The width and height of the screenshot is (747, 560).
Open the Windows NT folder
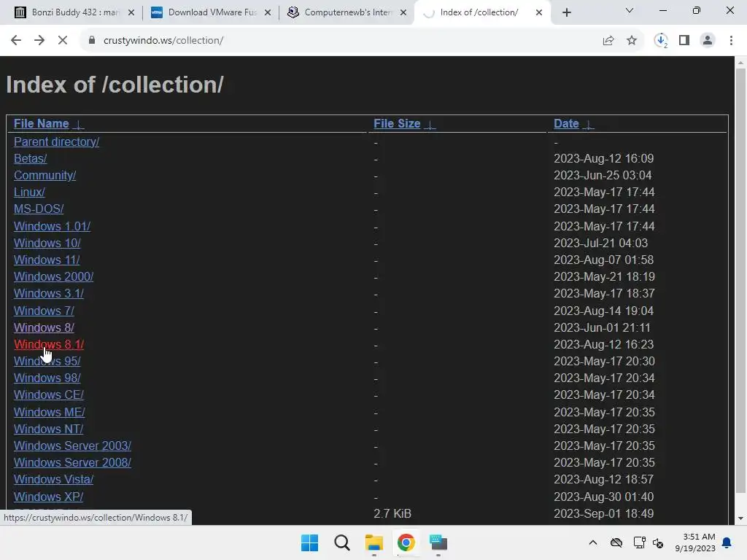tap(49, 429)
